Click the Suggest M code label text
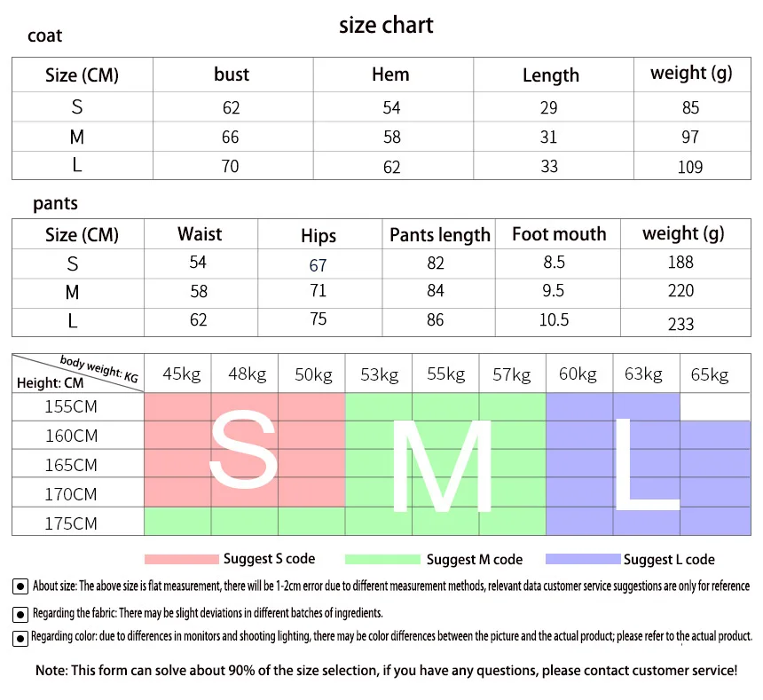The height and width of the screenshot is (700, 763). pyautogui.click(x=475, y=560)
